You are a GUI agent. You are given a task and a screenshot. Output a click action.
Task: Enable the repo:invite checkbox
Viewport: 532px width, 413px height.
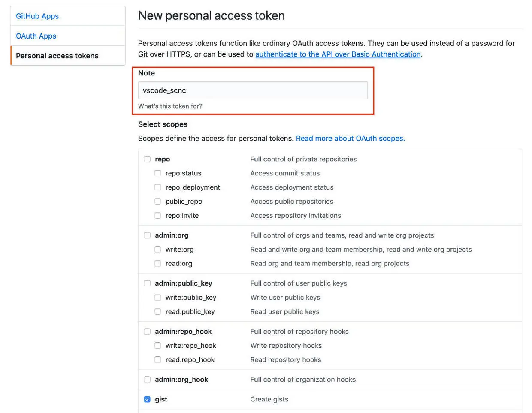[x=158, y=216]
